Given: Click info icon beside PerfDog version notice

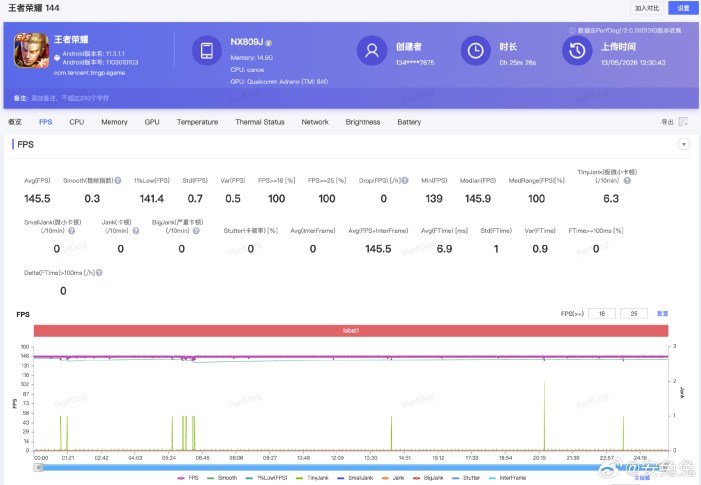Looking at the screenshot, I should point(572,31).
